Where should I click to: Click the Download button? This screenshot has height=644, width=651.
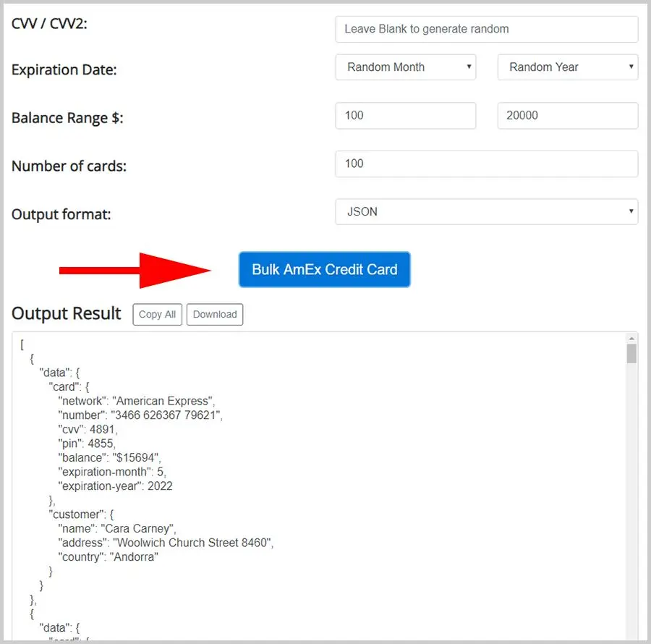[215, 314]
